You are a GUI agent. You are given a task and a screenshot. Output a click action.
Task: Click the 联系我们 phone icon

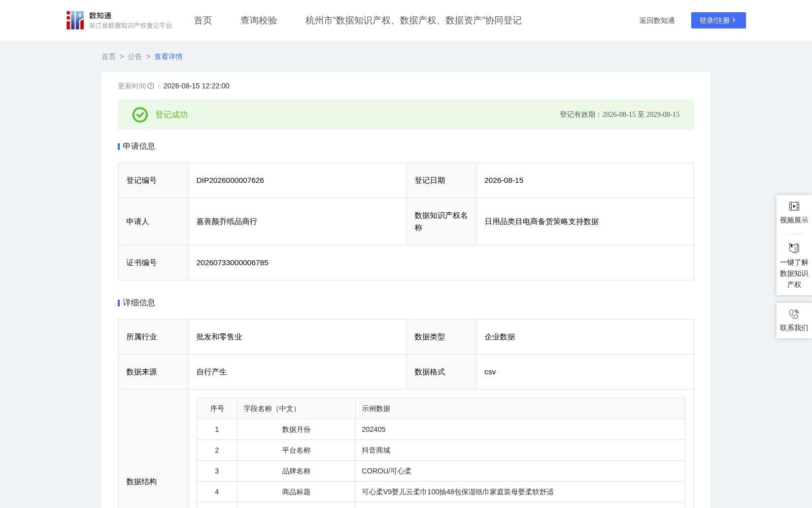point(794,314)
